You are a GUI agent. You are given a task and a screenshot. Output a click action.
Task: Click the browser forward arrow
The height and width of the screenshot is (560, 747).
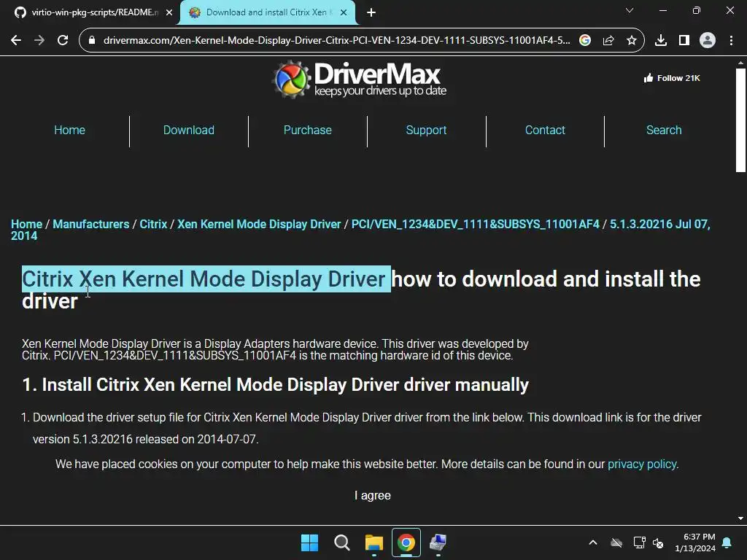39,41
